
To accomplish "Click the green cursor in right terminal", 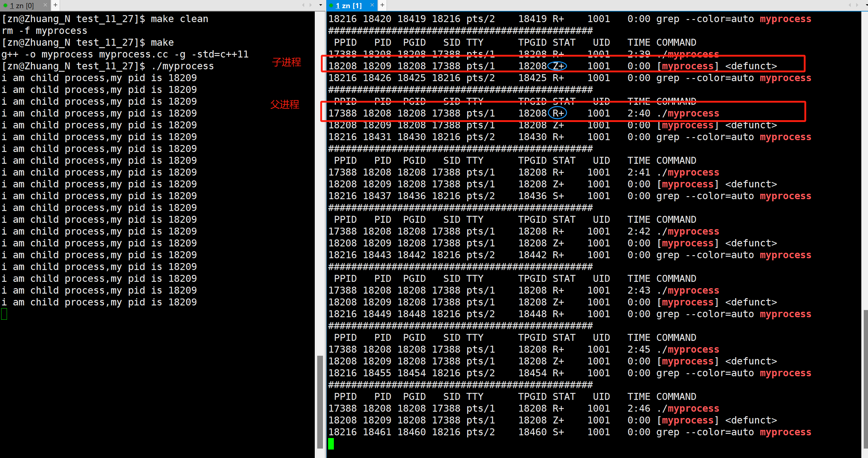I will [331, 443].
